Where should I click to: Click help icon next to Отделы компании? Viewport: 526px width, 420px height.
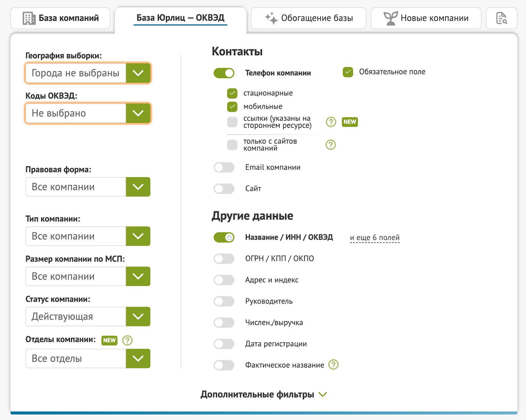tap(127, 340)
